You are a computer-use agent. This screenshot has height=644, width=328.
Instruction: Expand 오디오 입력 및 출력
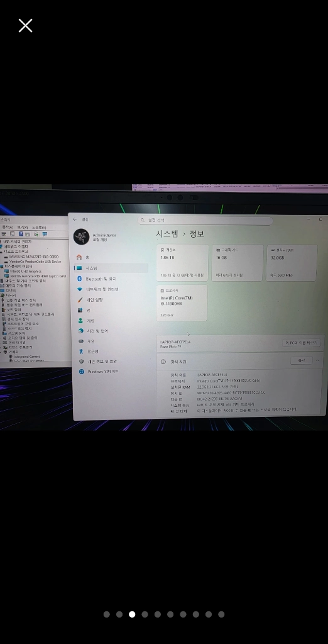pos(23,338)
